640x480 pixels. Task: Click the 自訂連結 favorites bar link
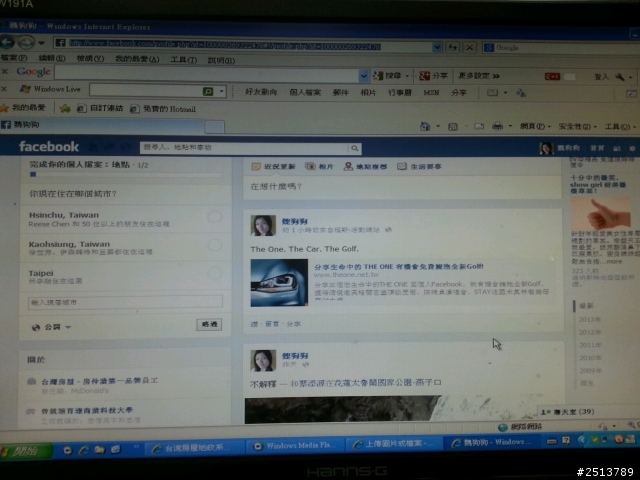click(100, 108)
